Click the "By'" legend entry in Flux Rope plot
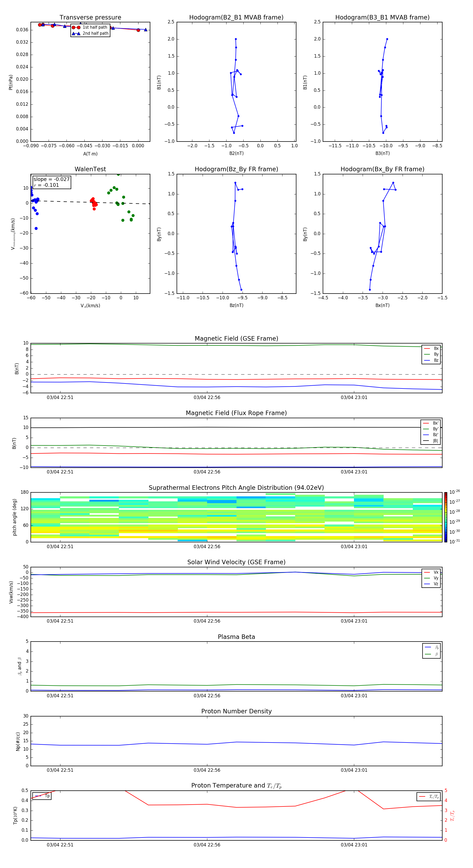 (x=431, y=429)
